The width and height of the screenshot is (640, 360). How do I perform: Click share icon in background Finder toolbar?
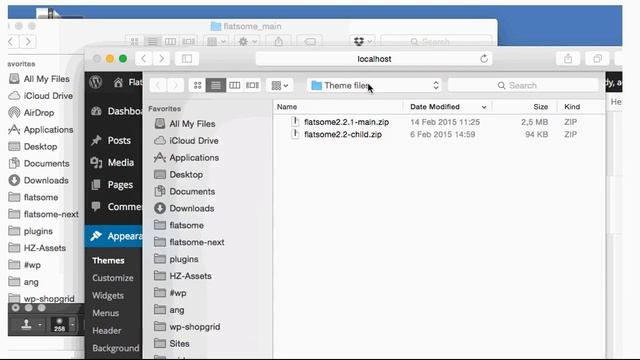278,41
